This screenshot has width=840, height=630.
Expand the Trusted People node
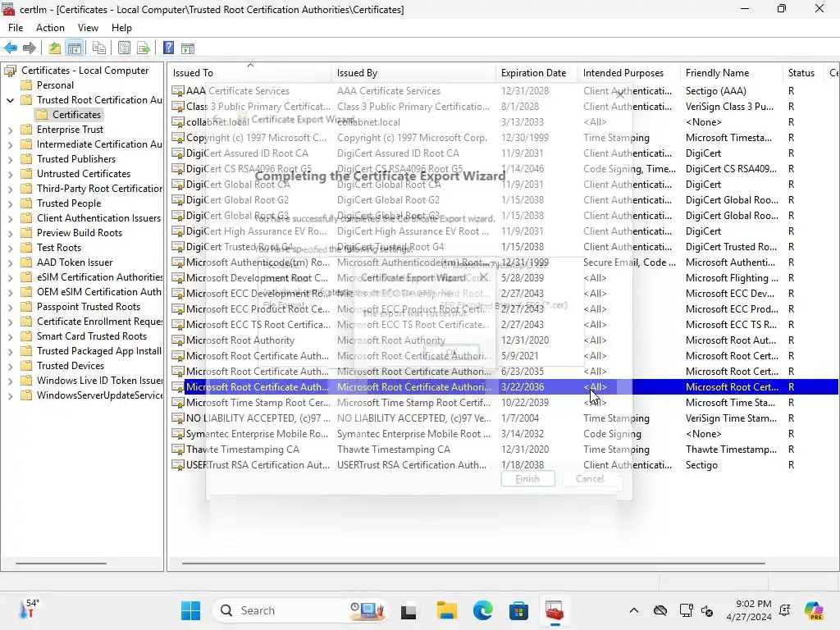10,203
